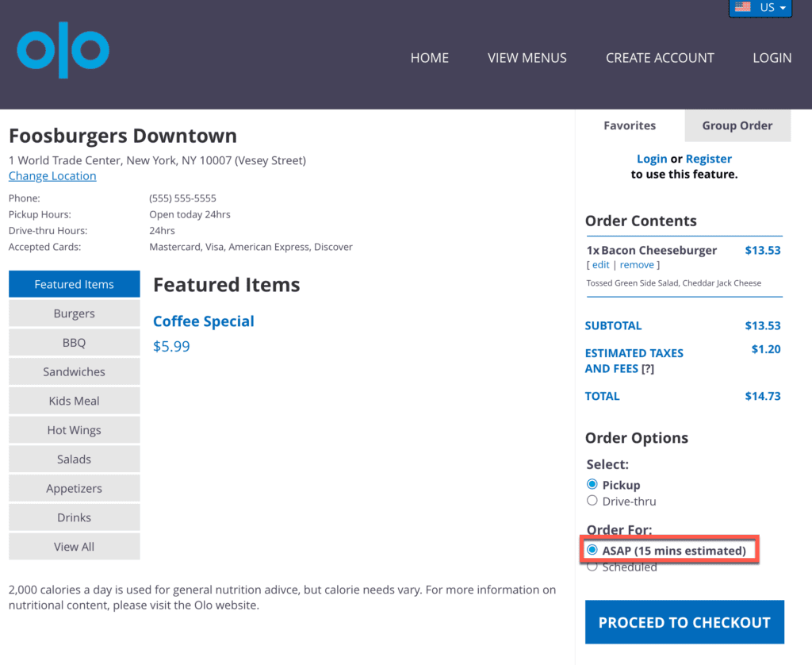Select the Pickup option
Screen dimensions: 812x665
592,484
